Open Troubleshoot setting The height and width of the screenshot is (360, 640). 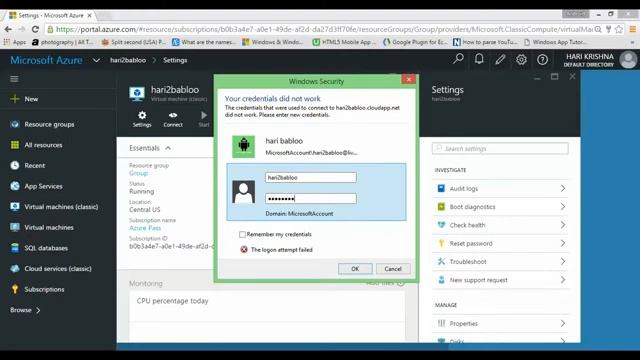(500, 262)
